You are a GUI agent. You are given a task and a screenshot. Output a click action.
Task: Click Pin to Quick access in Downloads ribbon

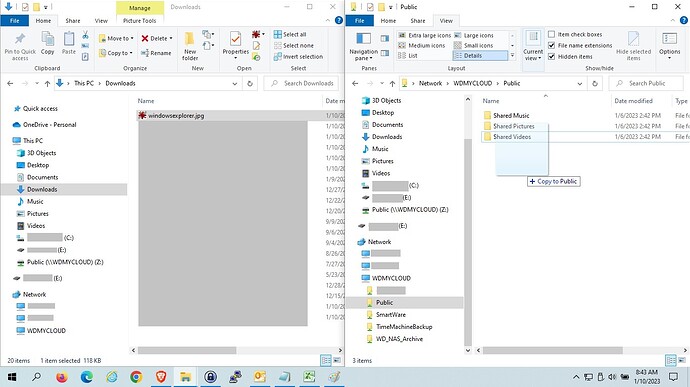click(20, 46)
